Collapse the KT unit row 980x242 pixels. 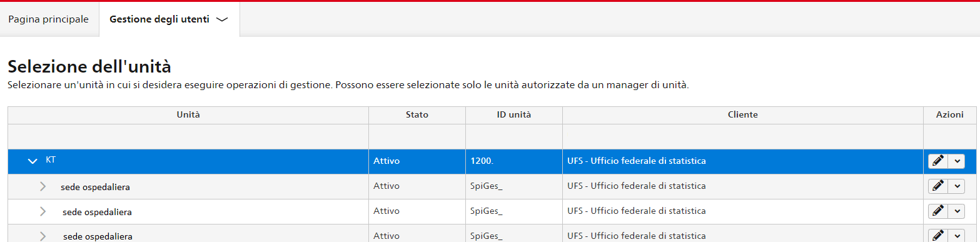click(x=33, y=161)
